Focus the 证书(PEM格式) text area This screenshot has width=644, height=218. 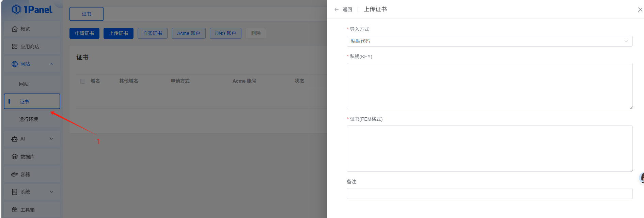(489, 149)
